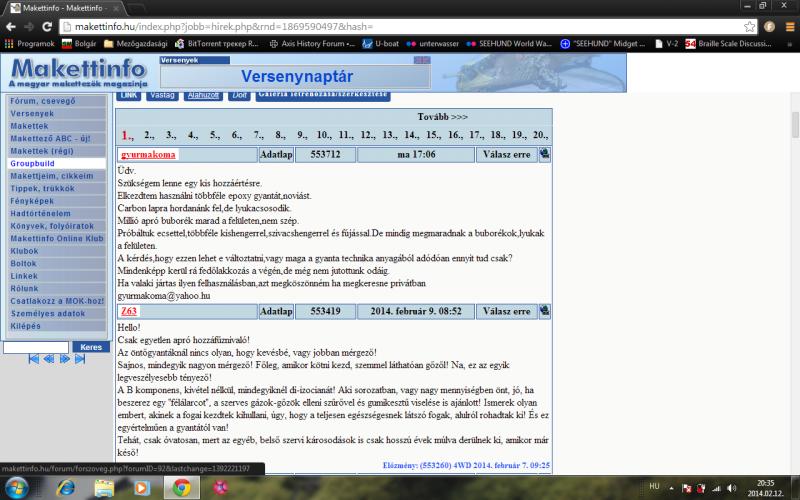This screenshot has width=800, height=500.
Task: Open gyurmakoma's user profile link
Action: coord(148,155)
